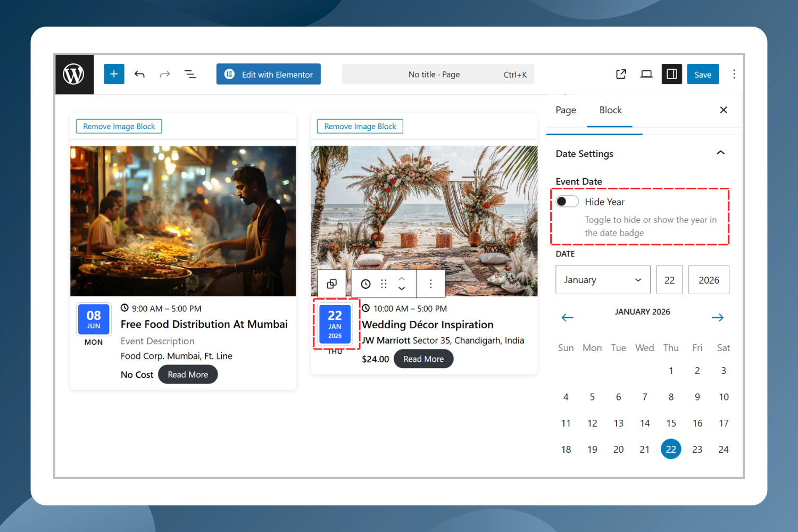
Task: Select the Block tab
Action: [610, 110]
